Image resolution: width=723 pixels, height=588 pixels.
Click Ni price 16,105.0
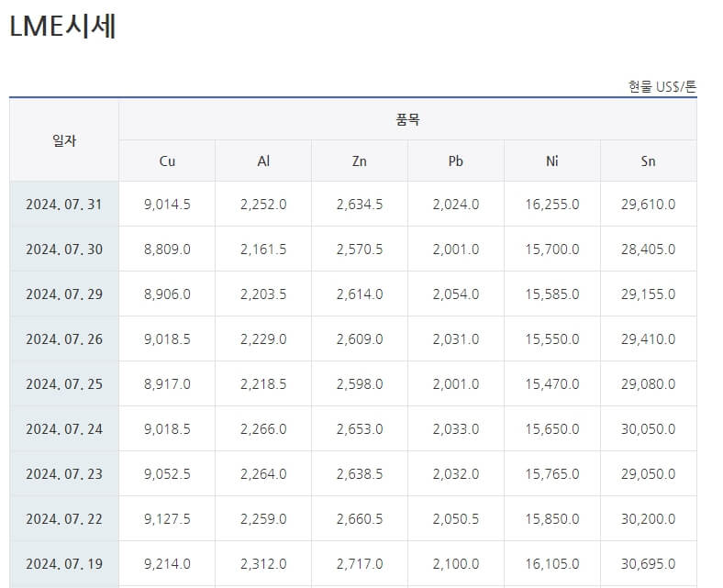pos(552,563)
